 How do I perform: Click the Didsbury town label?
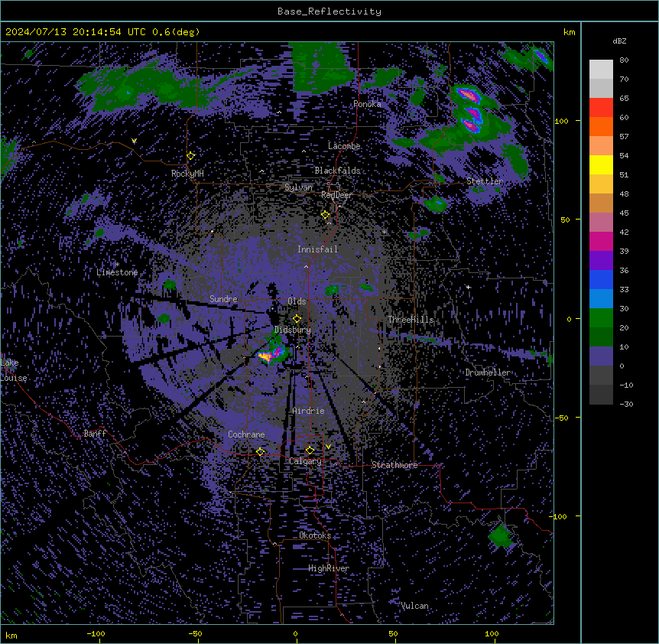click(x=293, y=330)
